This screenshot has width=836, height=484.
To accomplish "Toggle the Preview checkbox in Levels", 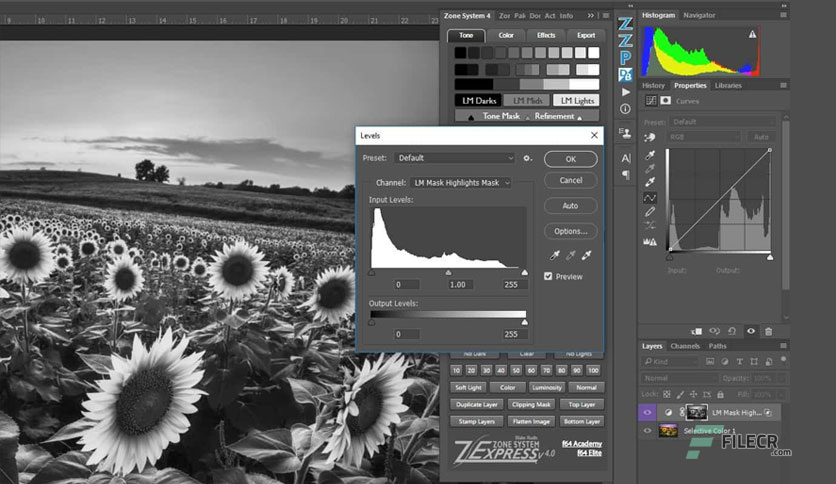I will pyautogui.click(x=548, y=276).
